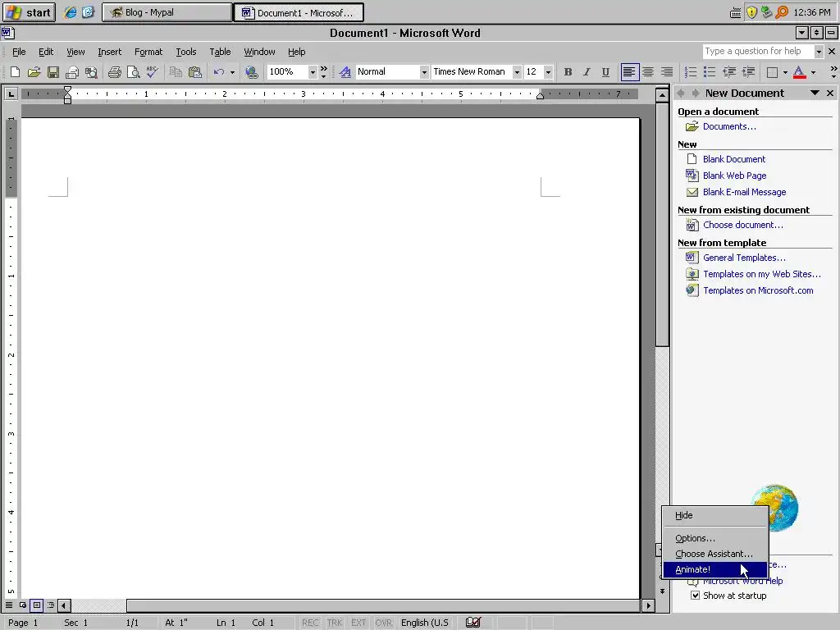Click the Copy toolbar icon
Screen dimensions: 840x630
[176, 72]
